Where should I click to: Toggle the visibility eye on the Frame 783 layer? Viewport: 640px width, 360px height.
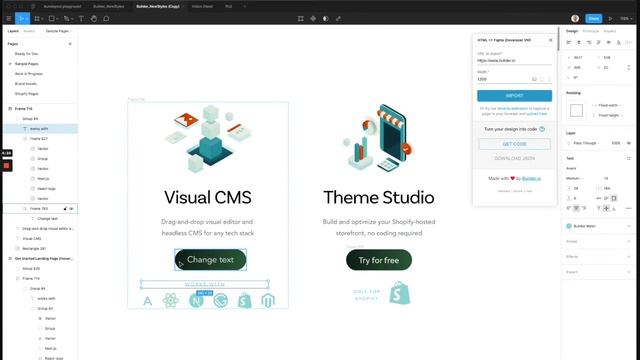[71, 209]
